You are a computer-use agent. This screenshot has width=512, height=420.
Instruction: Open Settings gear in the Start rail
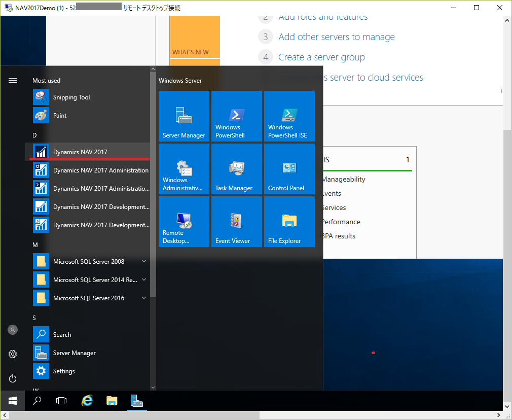click(x=12, y=354)
